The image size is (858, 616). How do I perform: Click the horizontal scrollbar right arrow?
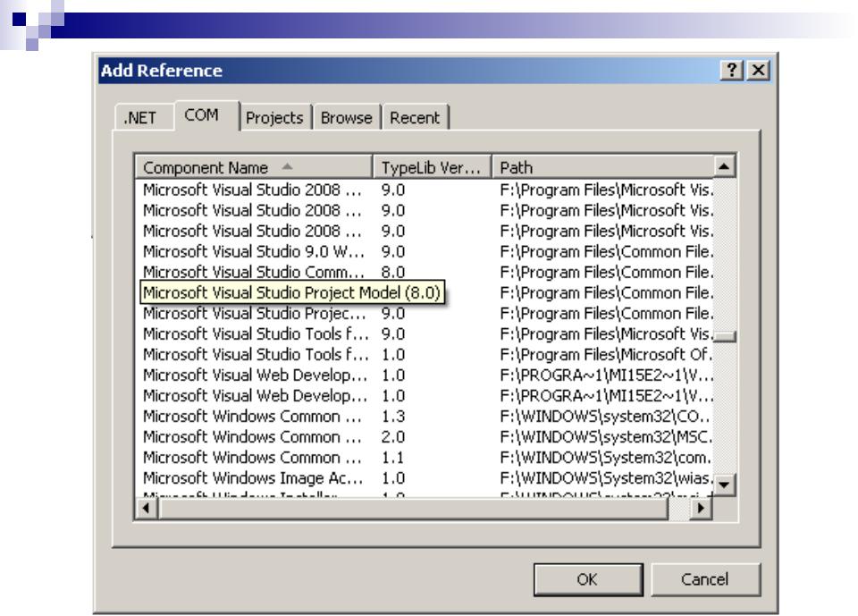pos(700,509)
